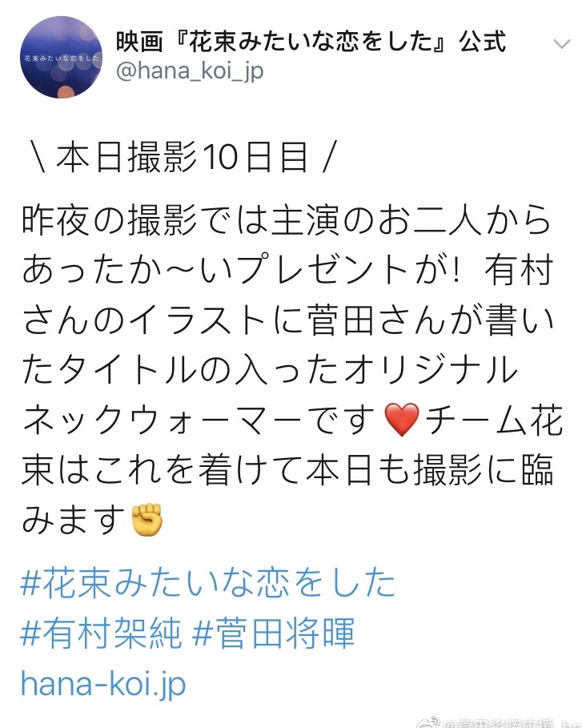Image resolution: width=582 pixels, height=728 pixels.
Task: Click the Weibo logo watermark at the bottom
Action: click(x=428, y=722)
